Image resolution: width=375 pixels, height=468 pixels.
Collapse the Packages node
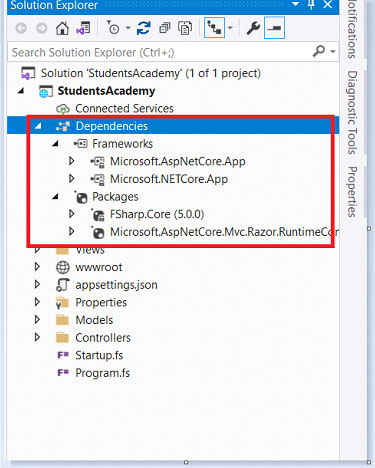[x=55, y=197]
